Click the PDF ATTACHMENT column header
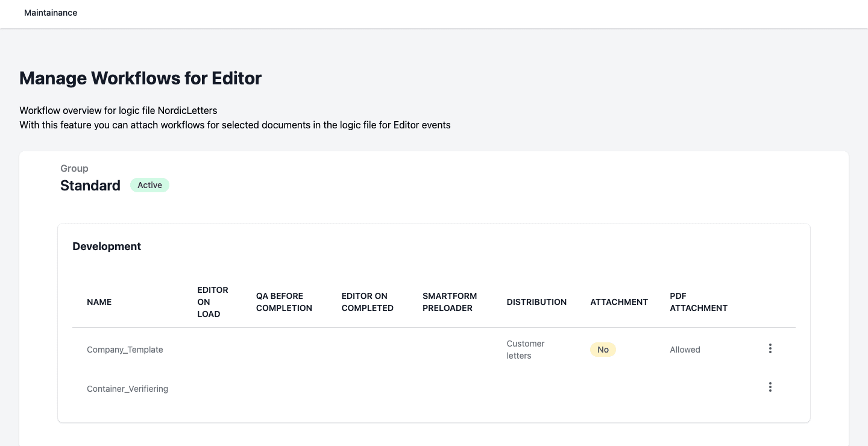 click(699, 302)
